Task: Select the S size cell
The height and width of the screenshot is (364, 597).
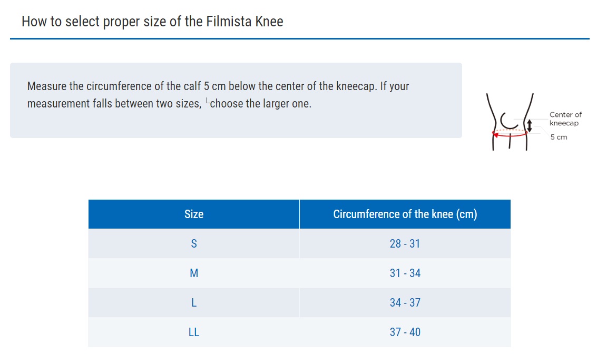Action: point(193,244)
